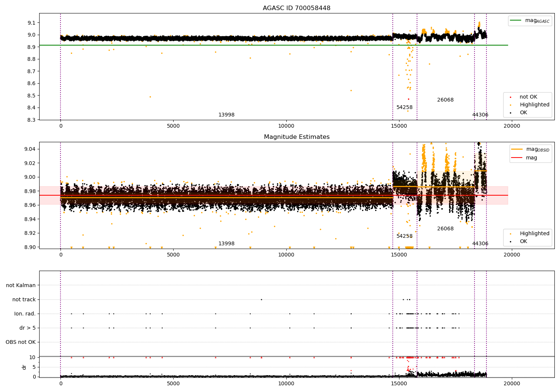Click x-axis tick 15000 under Magnitude Estimates plot
560x392 pixels.
click(x=399, y=255)
